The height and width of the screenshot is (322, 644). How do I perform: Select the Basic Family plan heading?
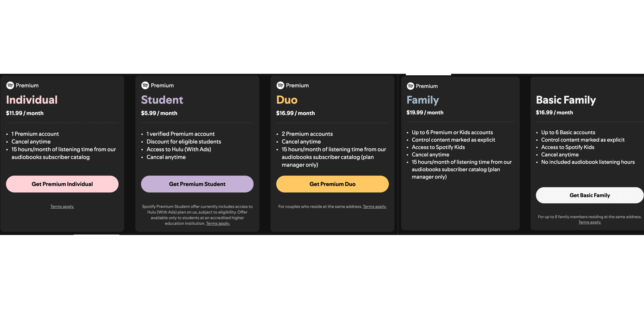[x=565, y=100]
